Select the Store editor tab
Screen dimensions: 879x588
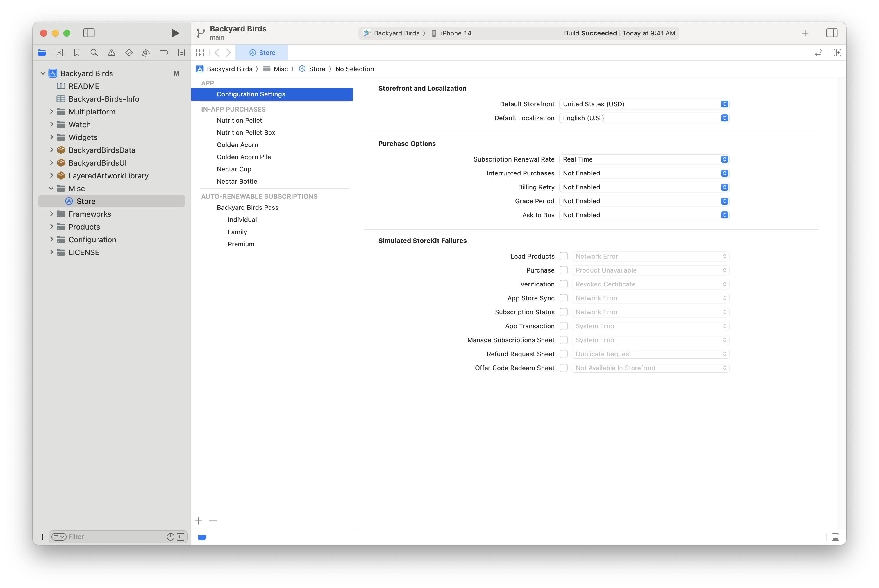[262, 53]
